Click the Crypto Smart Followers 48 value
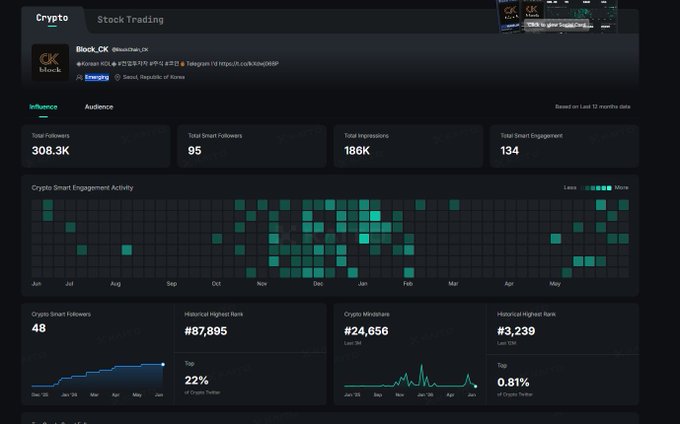The image size is (680, 424). [39, 328]
